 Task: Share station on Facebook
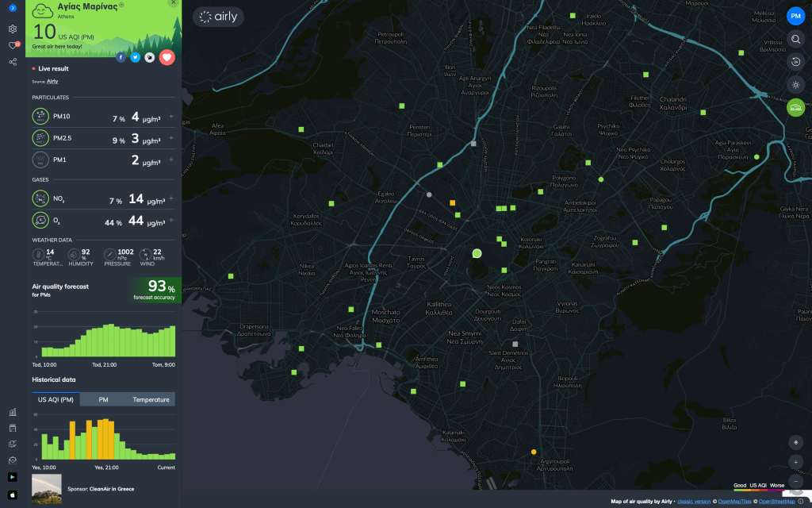pos(121,57)
